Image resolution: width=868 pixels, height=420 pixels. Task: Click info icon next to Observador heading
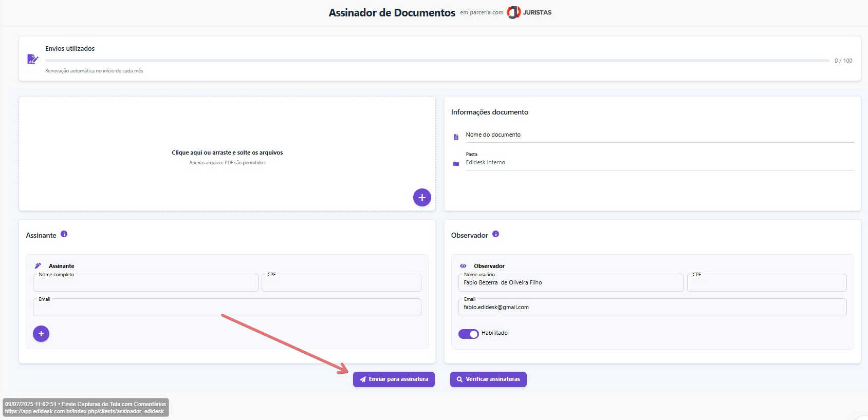pyautogui.click(x=496, y=234)
